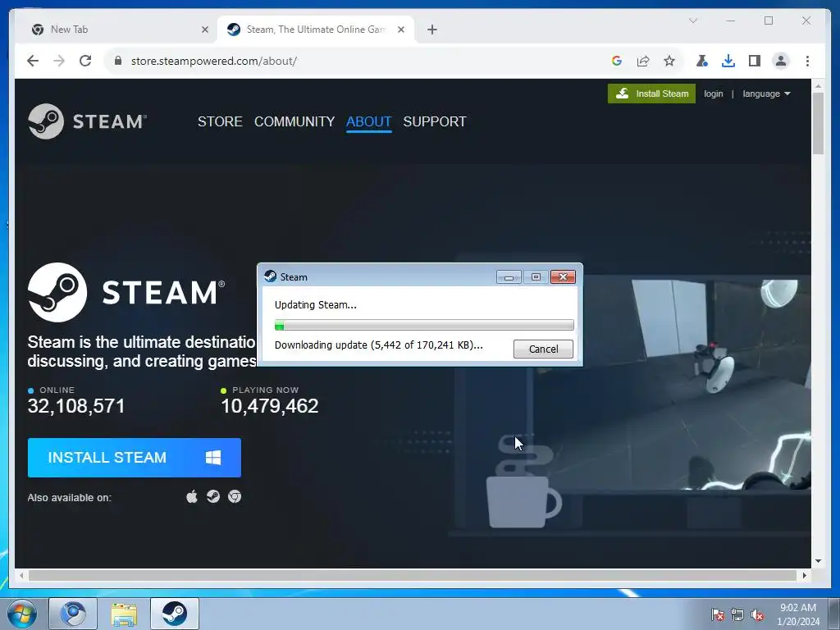The image size is (840, 630).
Task: Cancel the Steam update download
Action: pyautogui.click(x=543, y=349)
